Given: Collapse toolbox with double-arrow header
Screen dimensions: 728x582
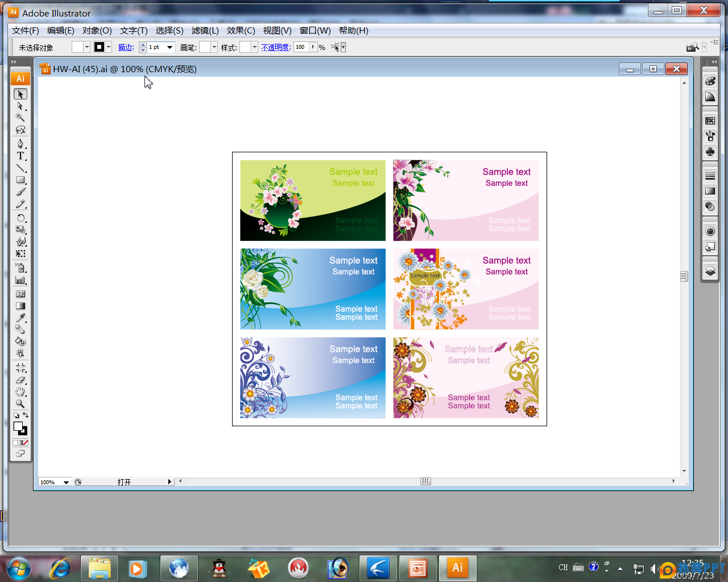Looking at the screenshot, I should pos(14,61).
